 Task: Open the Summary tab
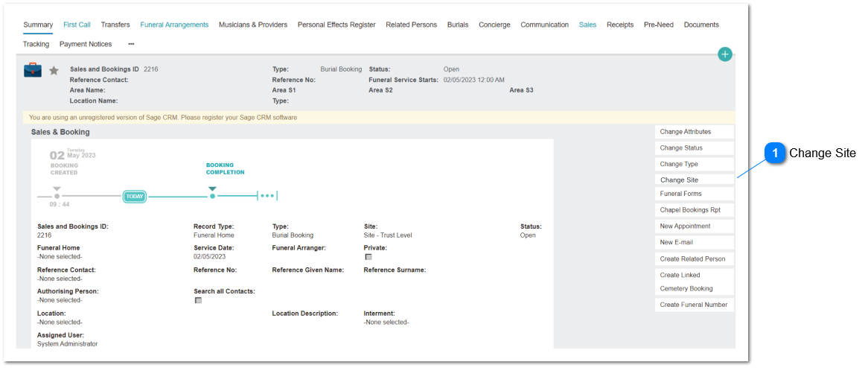(38, 25)
